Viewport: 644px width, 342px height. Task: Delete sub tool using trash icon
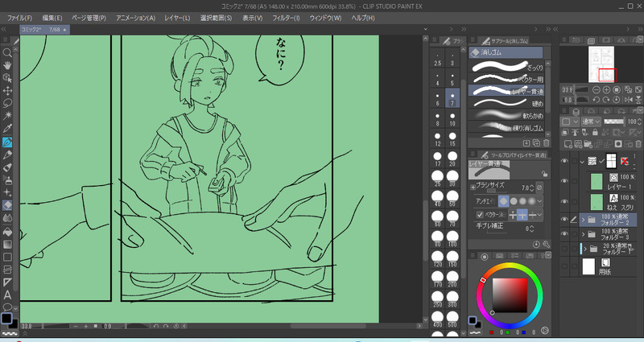coord(547,143)
